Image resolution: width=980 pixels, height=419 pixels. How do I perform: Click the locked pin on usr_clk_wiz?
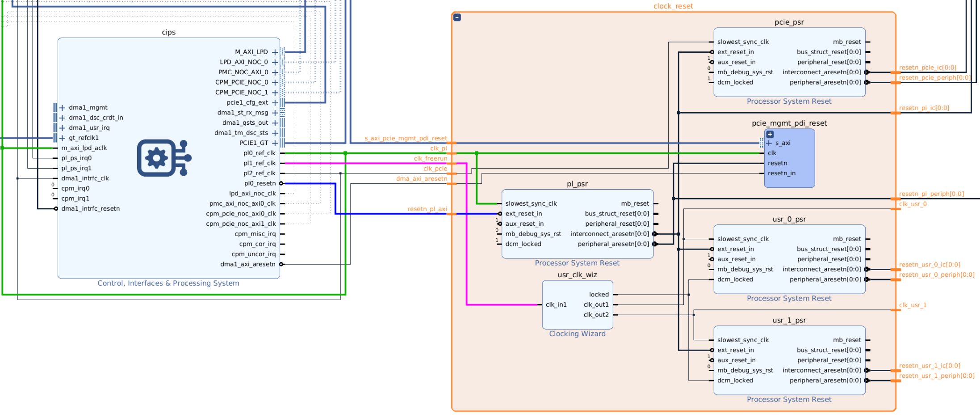(599, 294)
